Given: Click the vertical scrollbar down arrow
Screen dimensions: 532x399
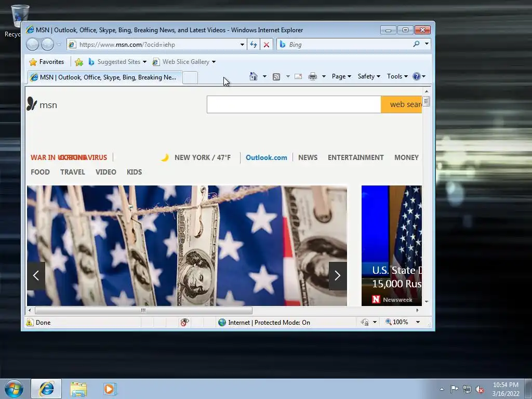Looking at the screenshot, I should point(427,302).
